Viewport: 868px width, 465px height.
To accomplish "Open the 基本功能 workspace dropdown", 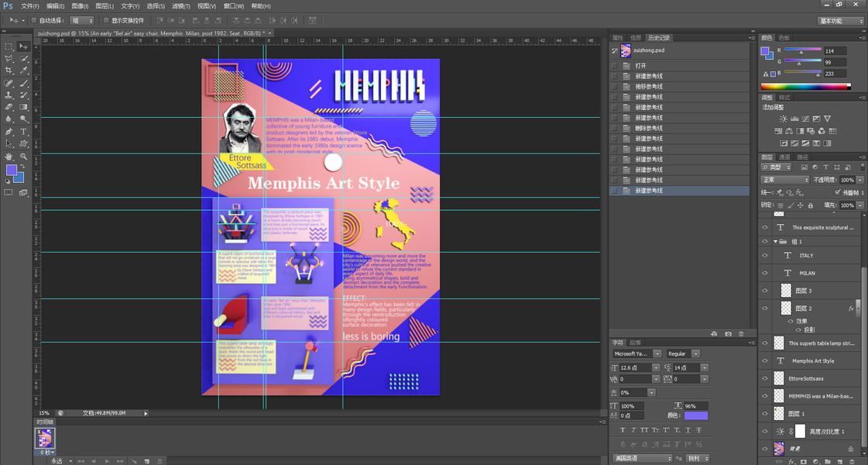I will (x=840, y=20).
